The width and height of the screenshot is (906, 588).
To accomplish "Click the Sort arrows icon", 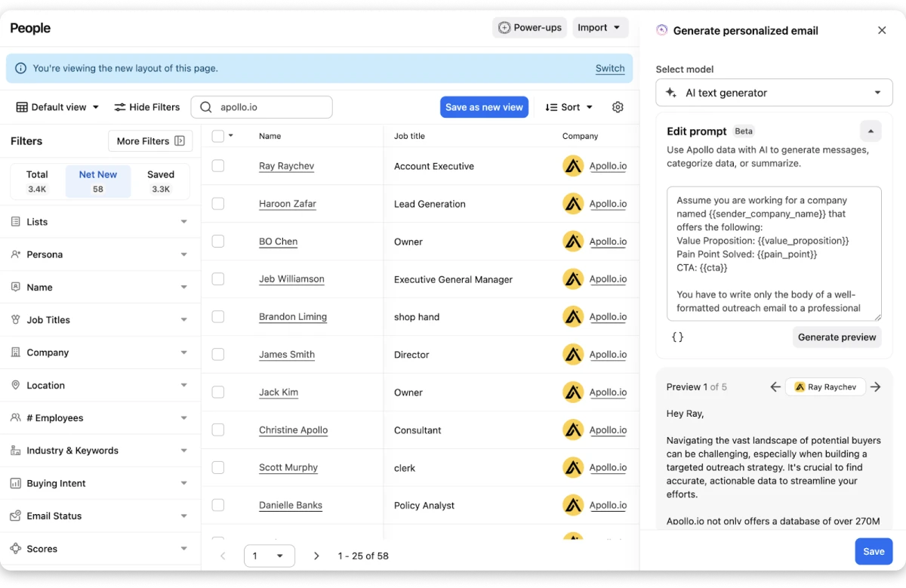I will coord(551,107).
